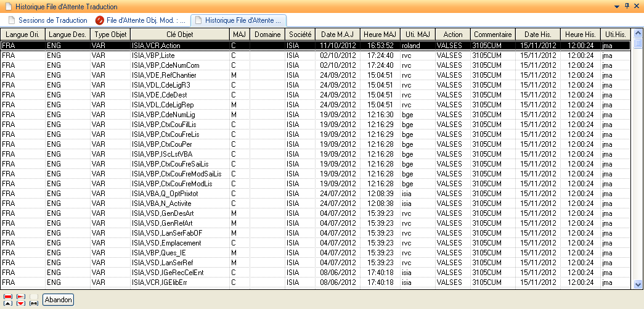Sort by the Clé Objet column header

pyautogui.click(x=180, y=35)
